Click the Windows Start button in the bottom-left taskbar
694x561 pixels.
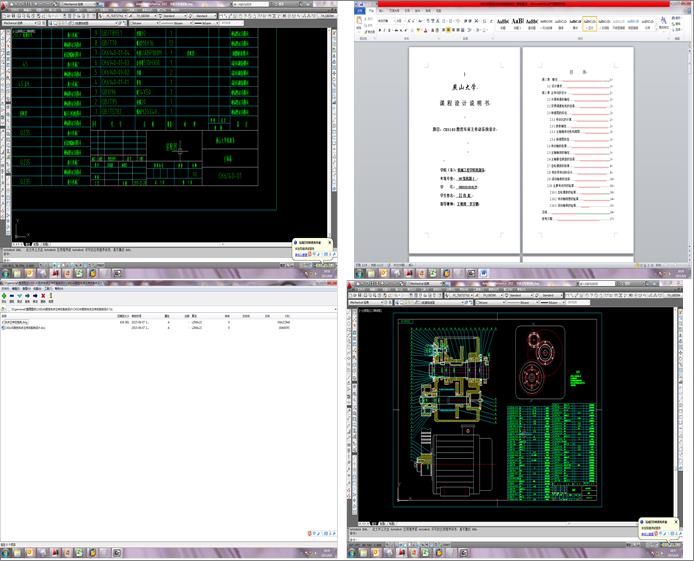pyautogui.click(x=5, y=553)
